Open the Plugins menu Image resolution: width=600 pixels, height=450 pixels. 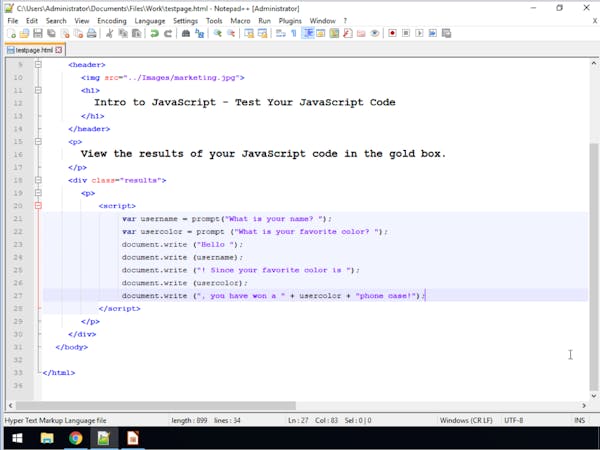click(290, 21)
